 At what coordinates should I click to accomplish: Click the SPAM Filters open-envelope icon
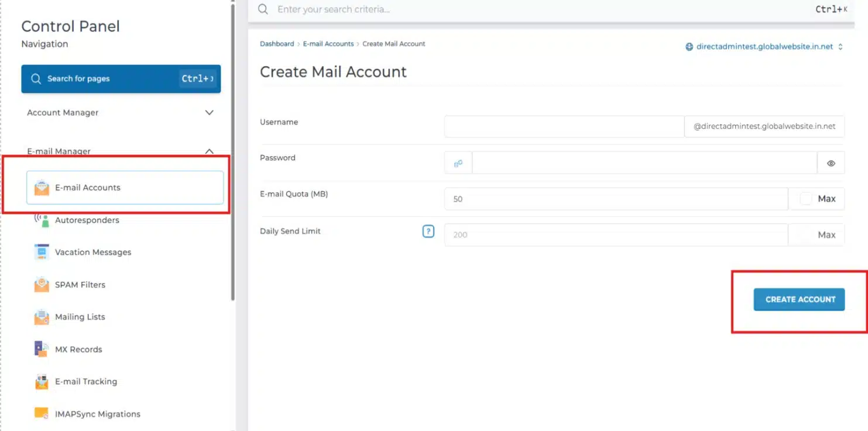41,284
